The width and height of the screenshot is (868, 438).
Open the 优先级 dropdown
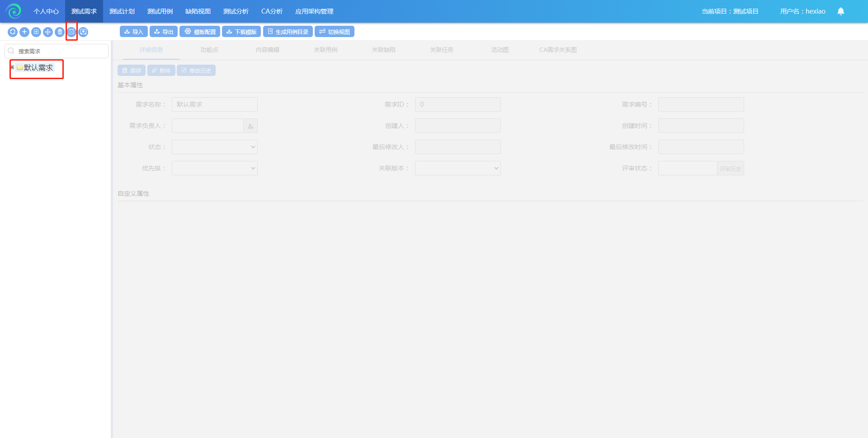(214, 168)
